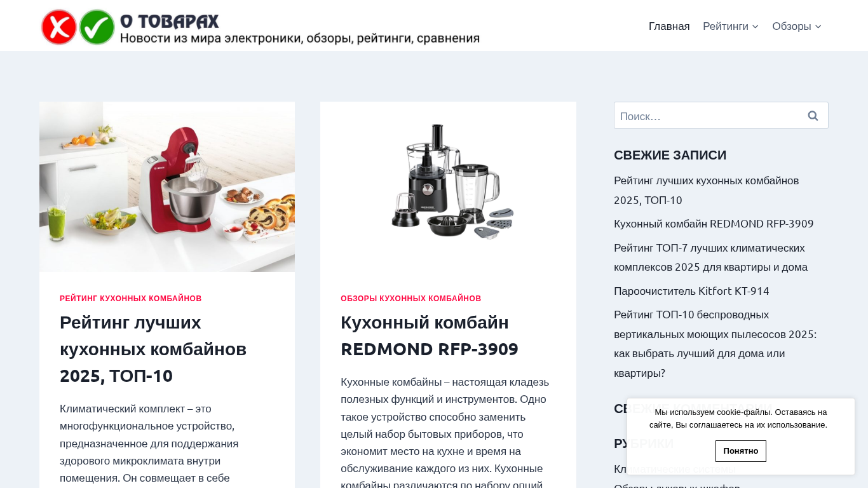
Task: Click the red X logo icon
Action: (59, 27)
